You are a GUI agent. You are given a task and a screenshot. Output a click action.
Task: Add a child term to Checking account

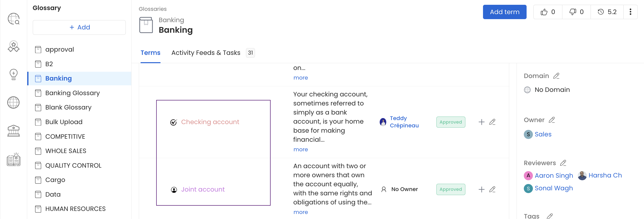(481, 122)
